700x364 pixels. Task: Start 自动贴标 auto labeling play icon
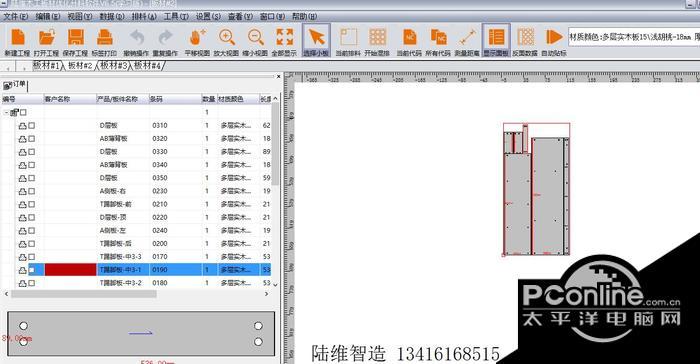tap(554, 38)
